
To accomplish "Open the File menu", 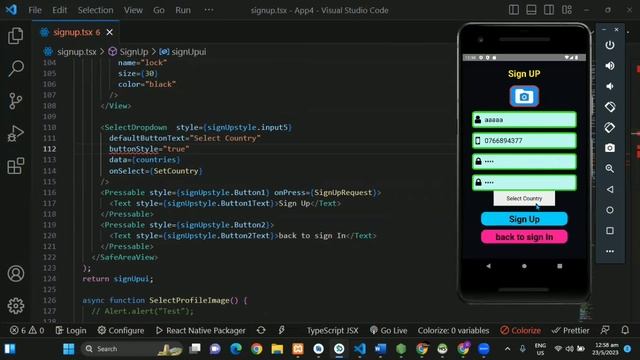I will click(35, 10).
